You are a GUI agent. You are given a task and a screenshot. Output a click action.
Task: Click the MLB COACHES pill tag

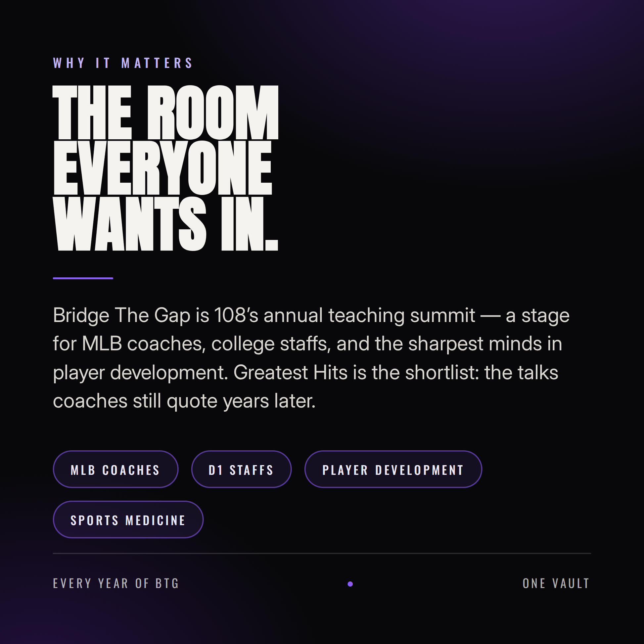(x=115, y=469)
